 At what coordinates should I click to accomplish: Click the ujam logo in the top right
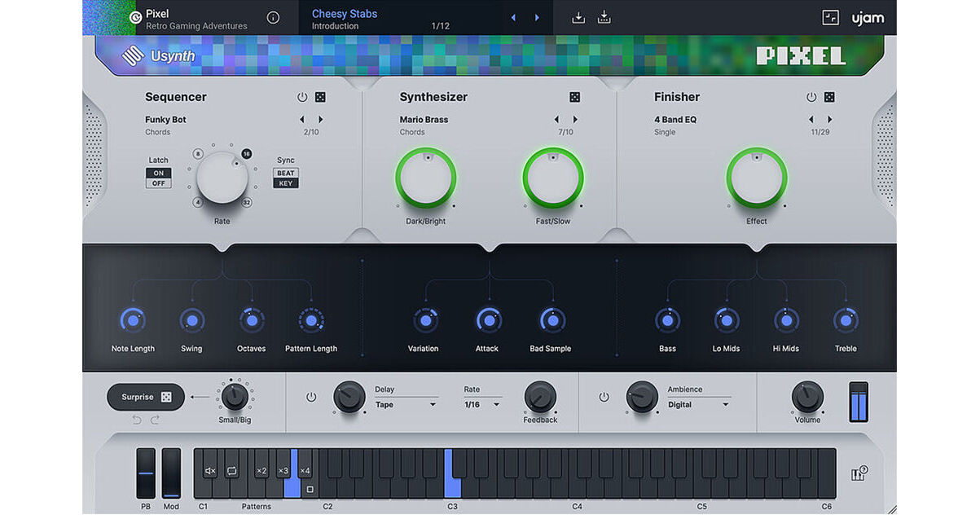866,17
